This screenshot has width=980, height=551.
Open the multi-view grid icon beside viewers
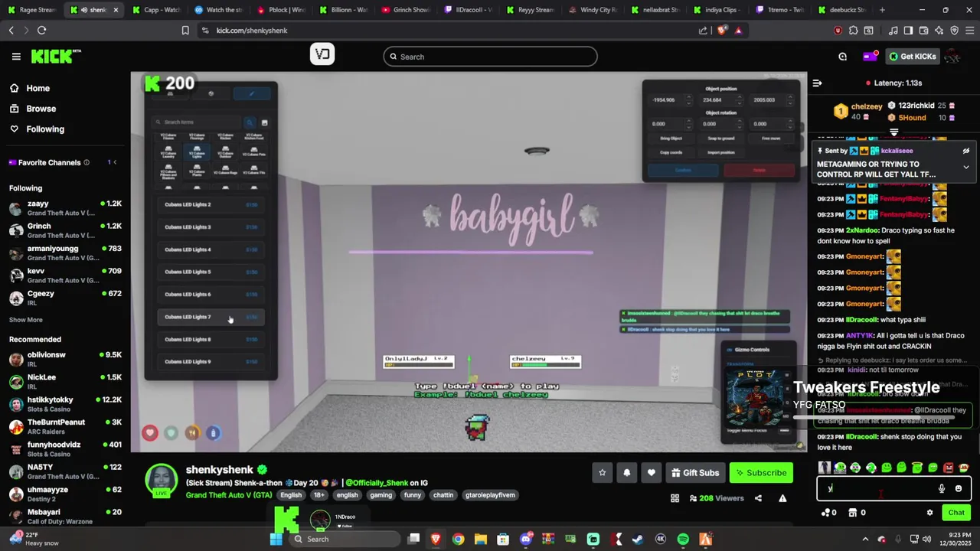(675, 498)
